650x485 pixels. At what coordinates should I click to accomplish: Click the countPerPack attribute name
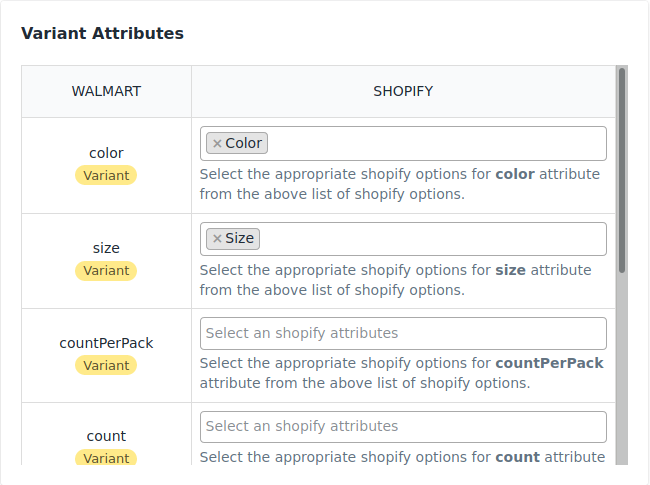point(106,343)
